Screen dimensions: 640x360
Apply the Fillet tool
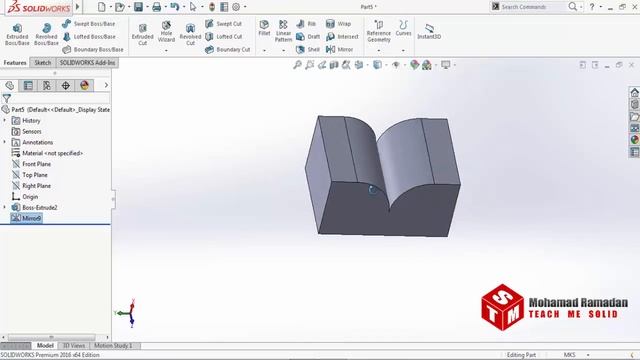[x=264, y=28]
